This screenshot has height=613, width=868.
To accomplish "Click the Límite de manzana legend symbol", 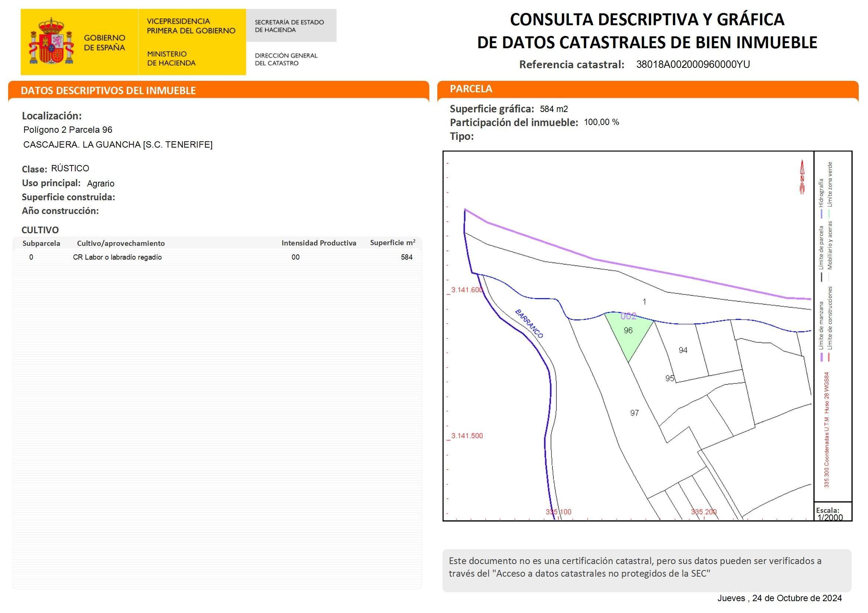I will tap(822, 357).
